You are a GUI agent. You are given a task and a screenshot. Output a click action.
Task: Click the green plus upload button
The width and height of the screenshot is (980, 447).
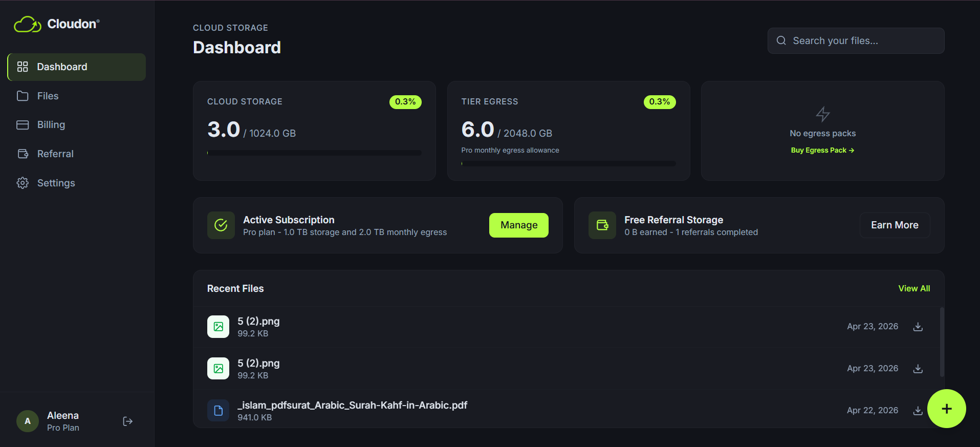pos(946,409)
